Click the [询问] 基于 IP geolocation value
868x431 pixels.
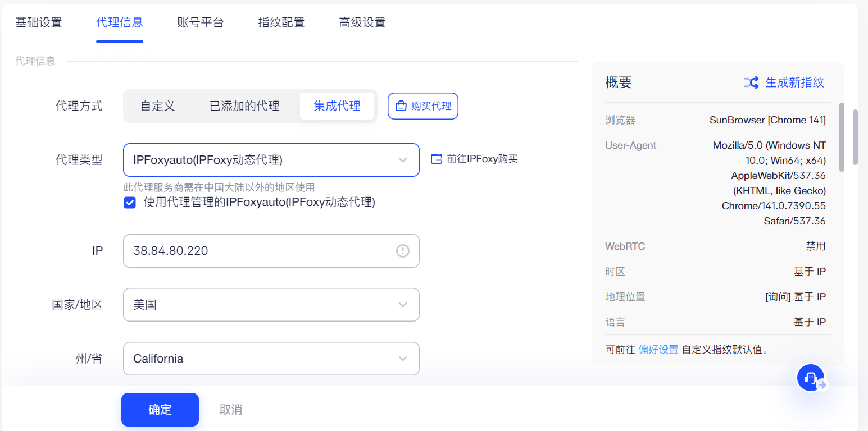click(796, 297)
